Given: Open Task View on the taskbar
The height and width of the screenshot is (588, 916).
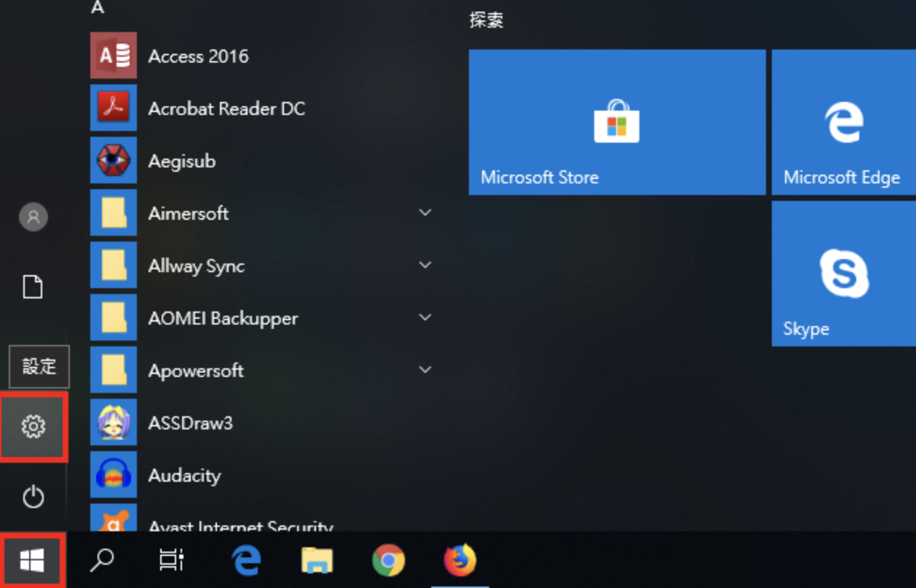Looking at the screenshot, I should (171, 560).
